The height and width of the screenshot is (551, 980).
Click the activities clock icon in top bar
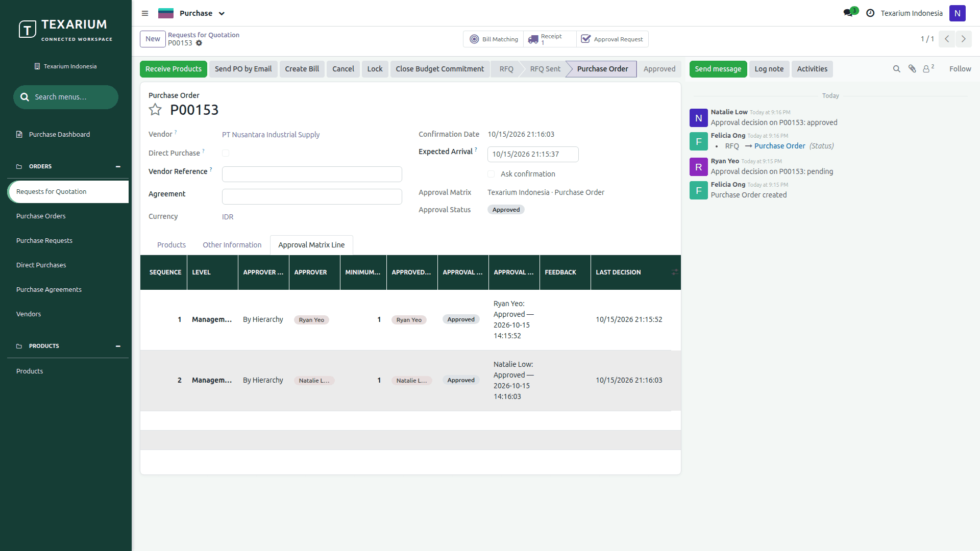[x=870, y=13]
